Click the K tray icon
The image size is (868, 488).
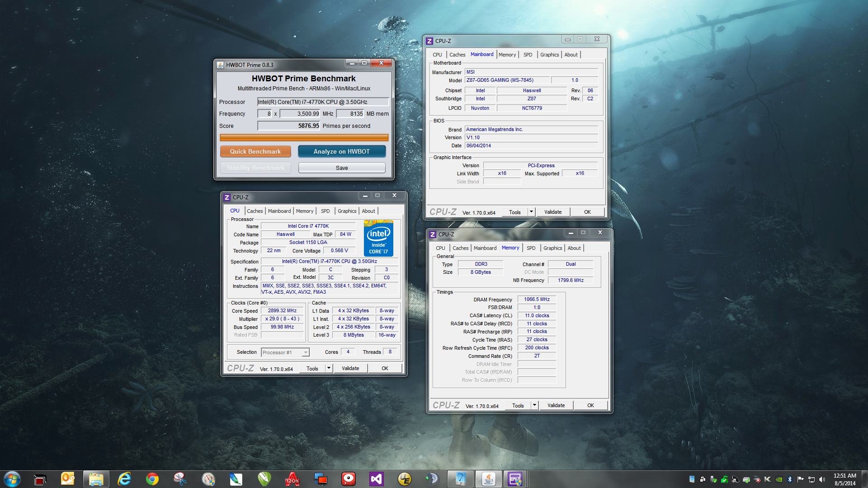pyautogui.click(x=768, y=479)
